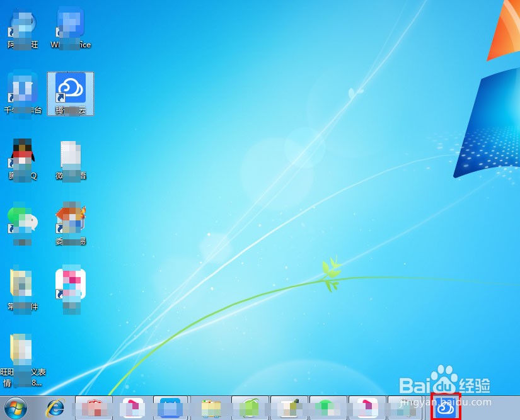The height and width of the screenshot is (420, 520).
Task: Select the green WeChat desktop shortcut
Action: click(23, 224)
